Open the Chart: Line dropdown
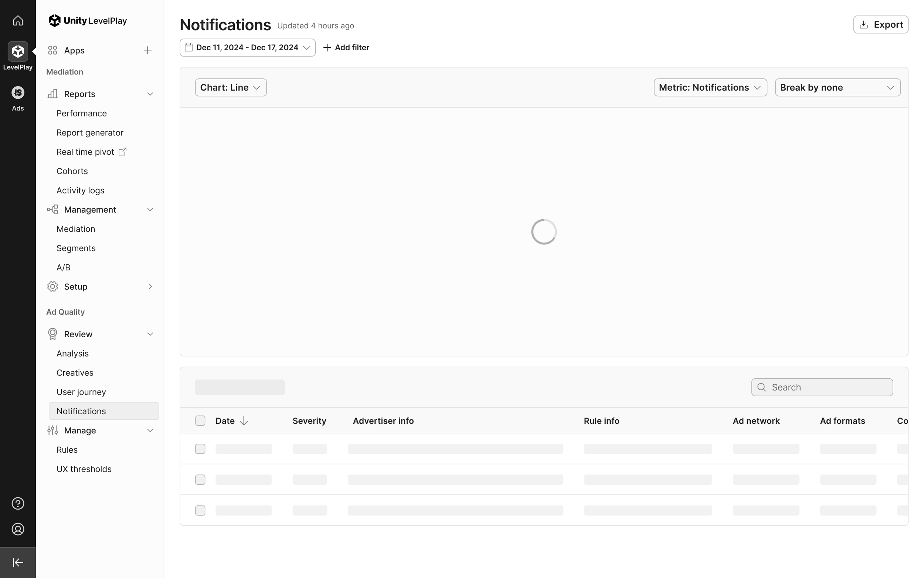924x578 pixels. pos(231,88)
